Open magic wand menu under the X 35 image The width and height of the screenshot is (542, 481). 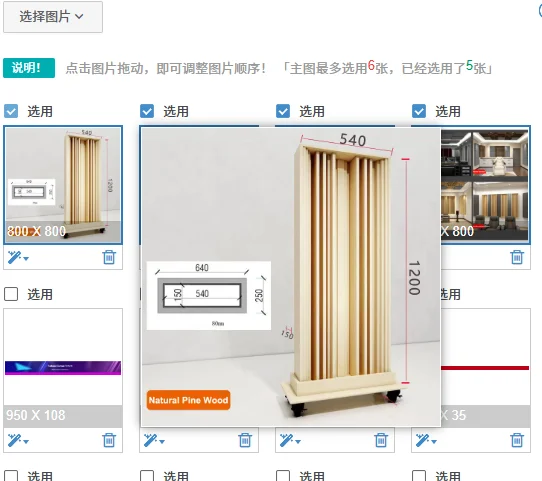(426, 440)
